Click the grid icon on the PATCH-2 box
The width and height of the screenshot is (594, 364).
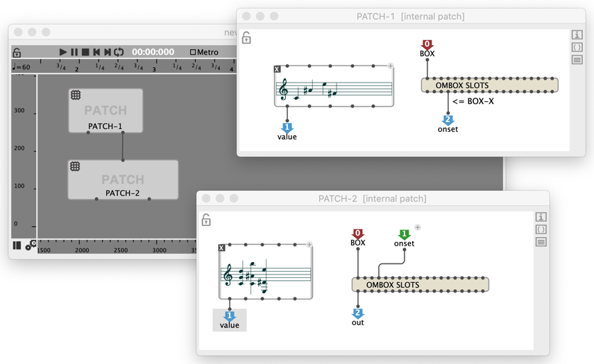[75, 166]
